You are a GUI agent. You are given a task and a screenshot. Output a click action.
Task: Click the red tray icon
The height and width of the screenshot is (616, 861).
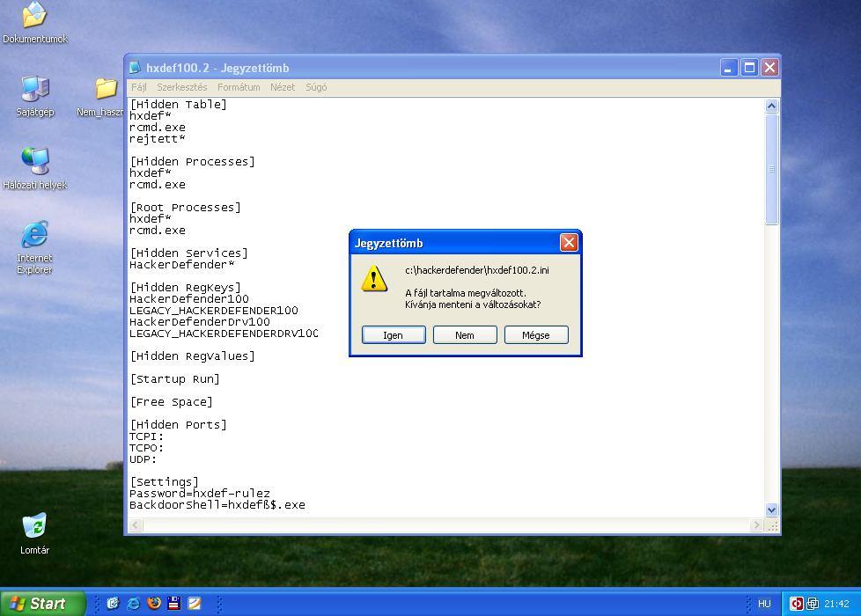(796, 604)
